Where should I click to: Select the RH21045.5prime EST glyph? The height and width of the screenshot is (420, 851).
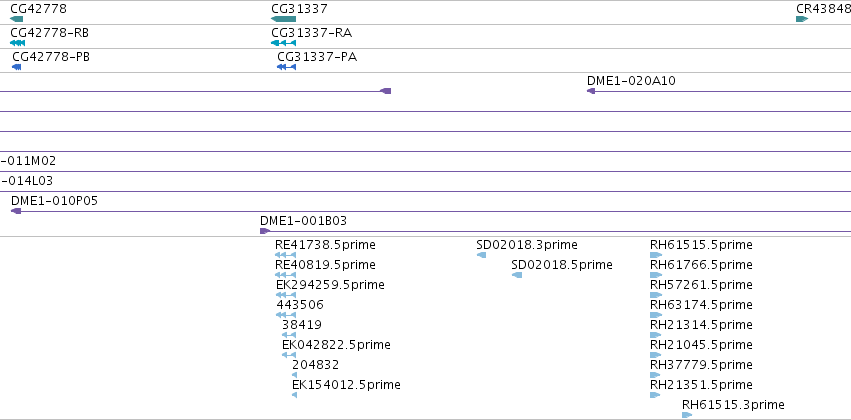coord(656,355)
